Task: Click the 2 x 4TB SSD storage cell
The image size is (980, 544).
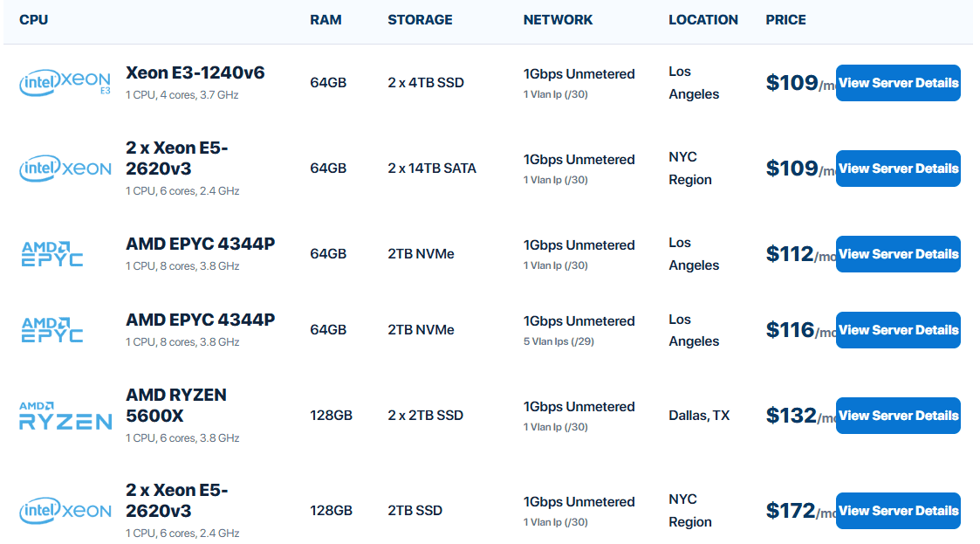Action: [426, 83]
